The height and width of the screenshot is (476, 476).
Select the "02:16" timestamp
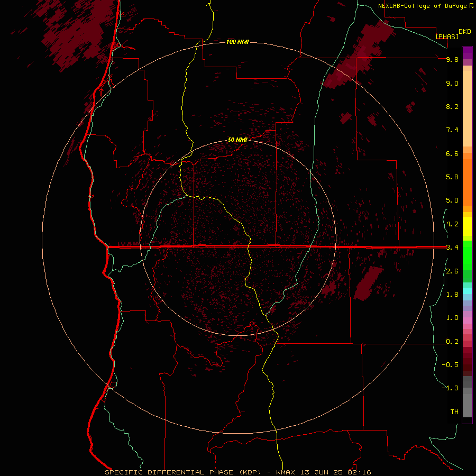(359, 472)
